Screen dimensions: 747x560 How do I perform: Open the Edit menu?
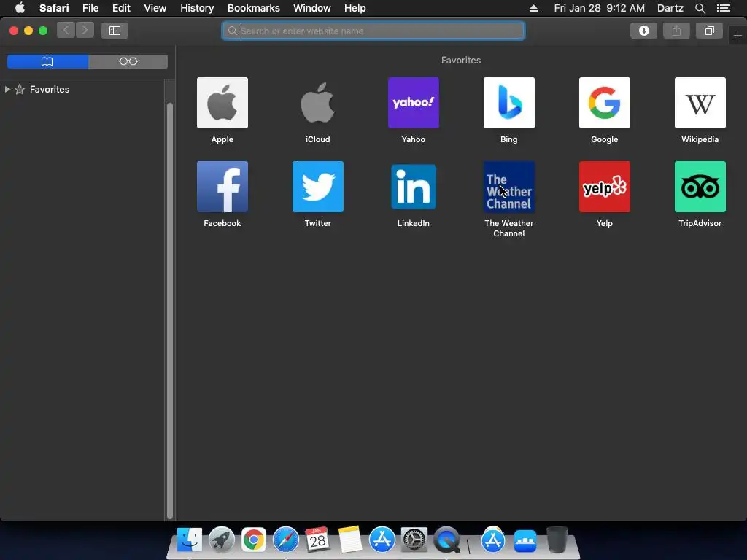coord(121,8)
